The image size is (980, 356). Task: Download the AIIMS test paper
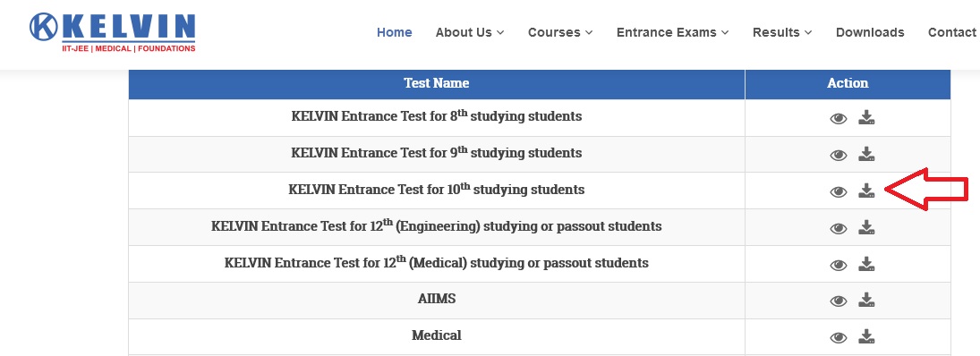[x=866, y=301]
